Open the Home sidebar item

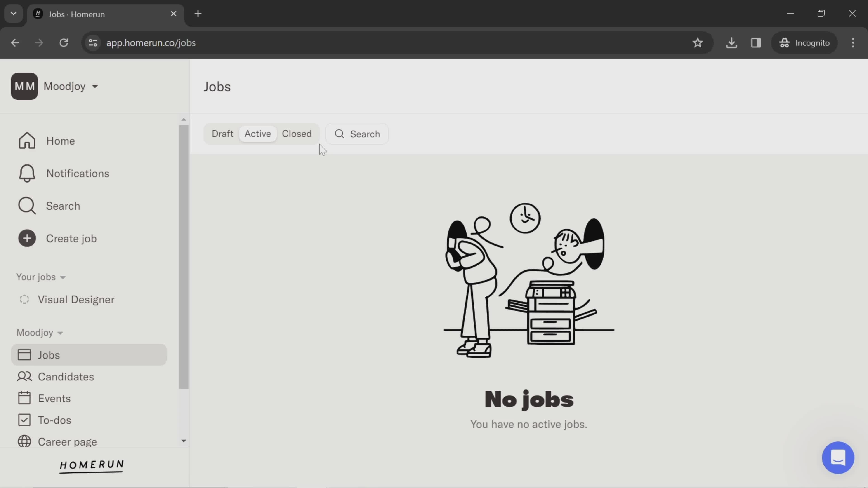pyautogui.click(x=47, y=141)
